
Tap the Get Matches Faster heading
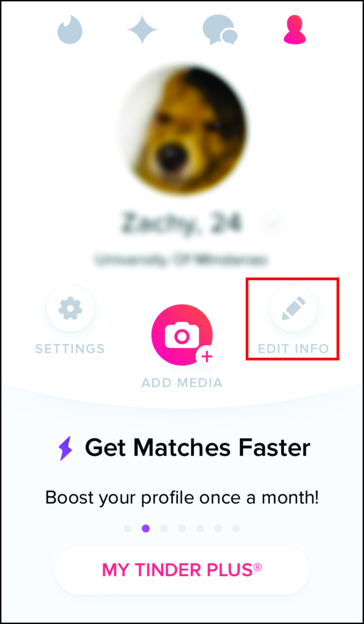pos(197,448)
